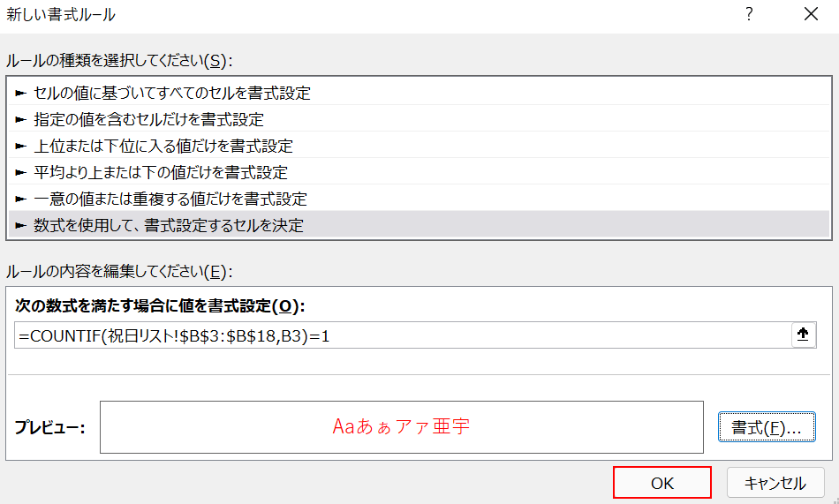
Task: Choose 平均より上または下の値だけを書式設定
Action: point(419,172)
